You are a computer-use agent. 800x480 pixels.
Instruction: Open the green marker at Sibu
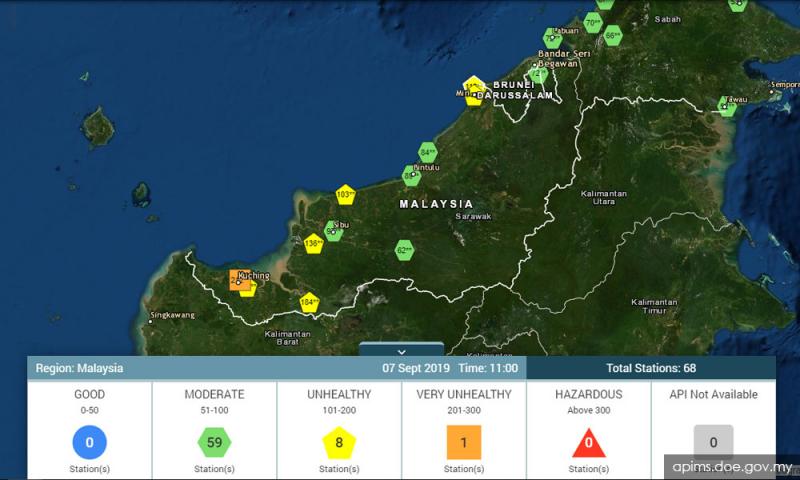coord(335,230)
